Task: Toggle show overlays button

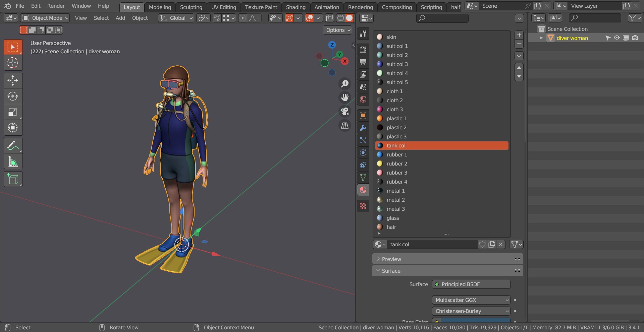Action: pos(310,18)
